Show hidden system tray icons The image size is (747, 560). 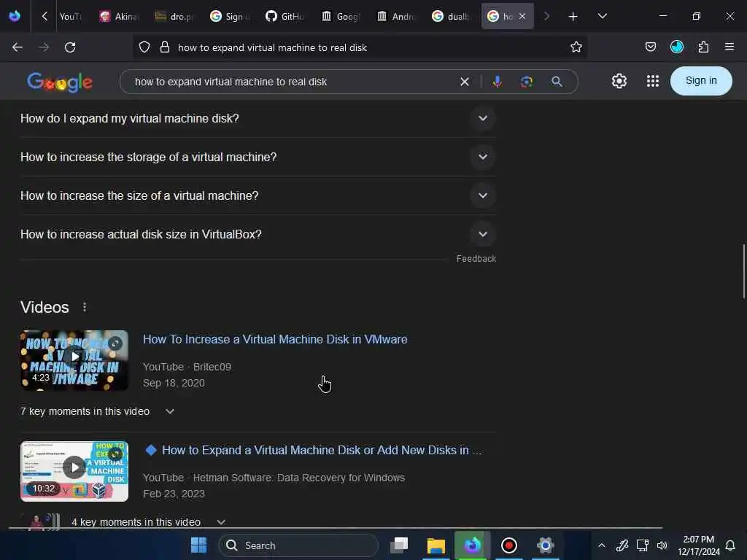pos(602,545)
